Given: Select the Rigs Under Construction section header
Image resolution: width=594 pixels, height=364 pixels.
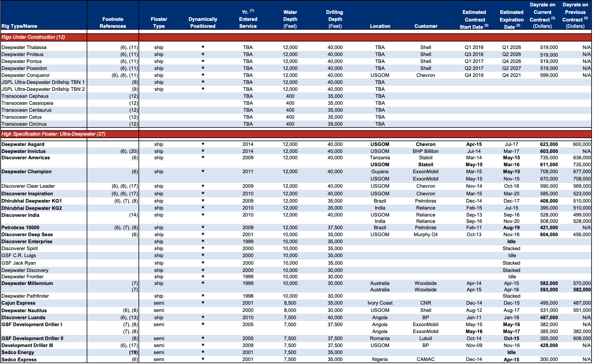Looking at the screenshot, I should 33,37.
